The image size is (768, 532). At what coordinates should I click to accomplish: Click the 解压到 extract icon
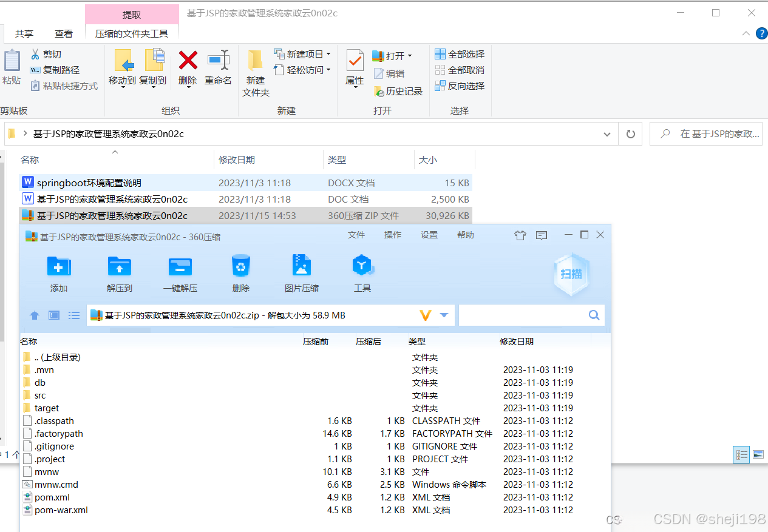point(119,273)
